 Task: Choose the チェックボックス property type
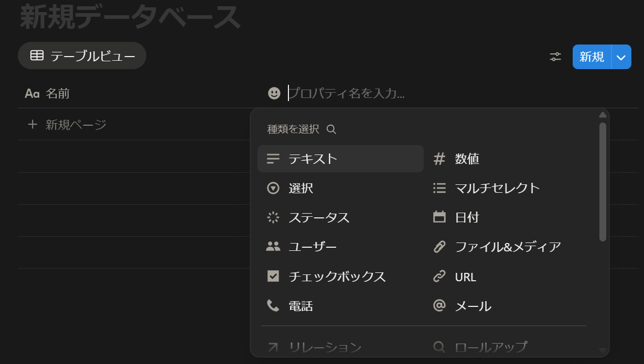340,276
